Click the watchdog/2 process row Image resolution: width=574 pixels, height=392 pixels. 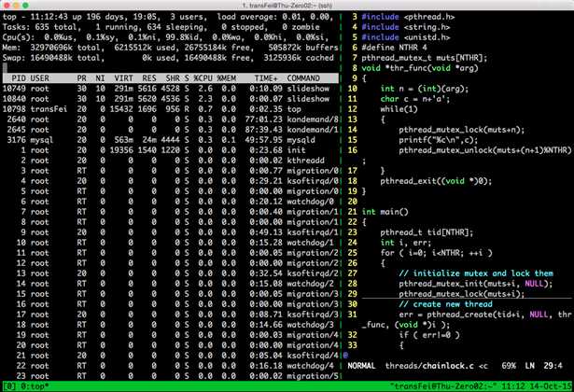170,284
